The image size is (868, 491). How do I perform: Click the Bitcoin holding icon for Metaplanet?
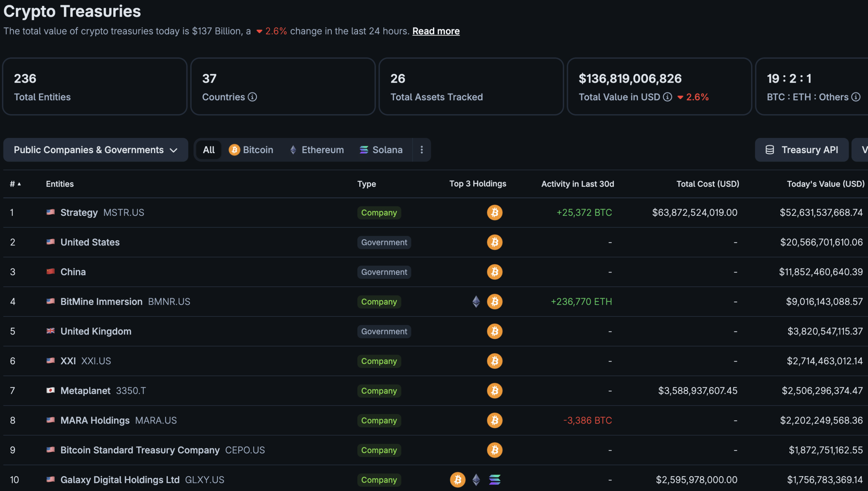[495, 391]
